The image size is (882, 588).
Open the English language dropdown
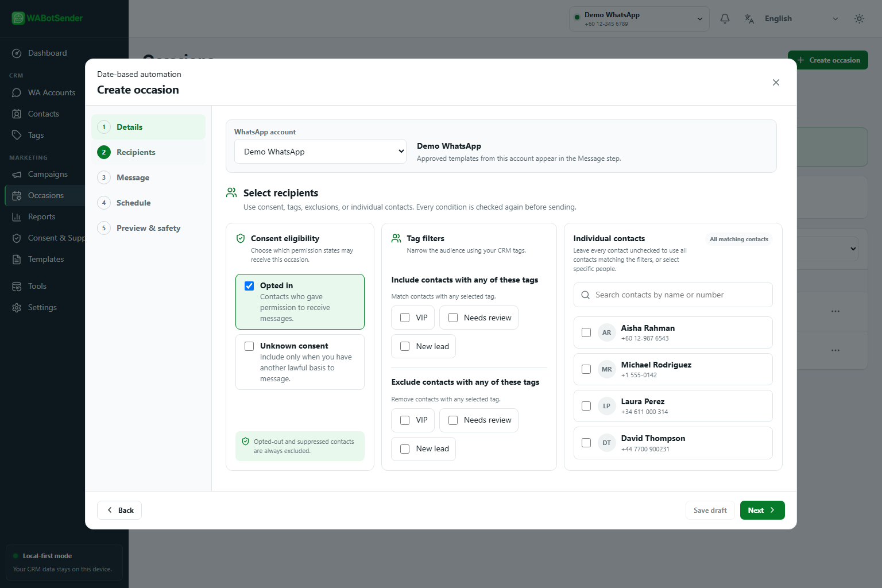(801, 19)
